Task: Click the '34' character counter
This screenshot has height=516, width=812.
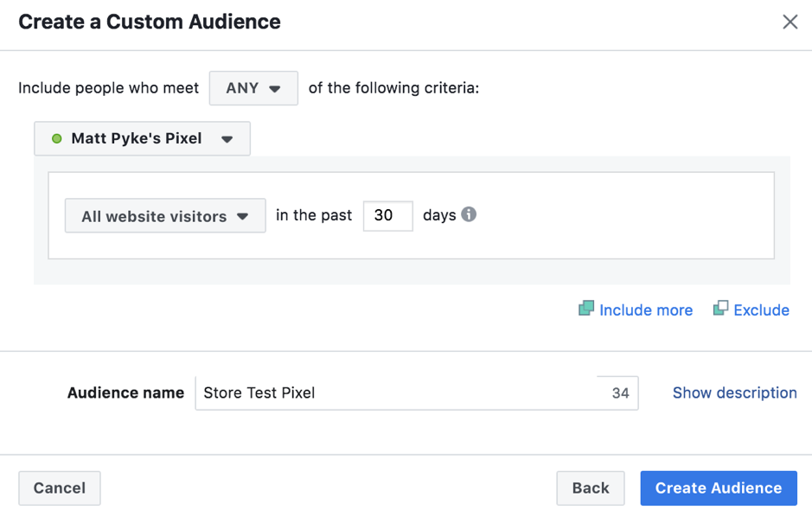Action: 620,393
